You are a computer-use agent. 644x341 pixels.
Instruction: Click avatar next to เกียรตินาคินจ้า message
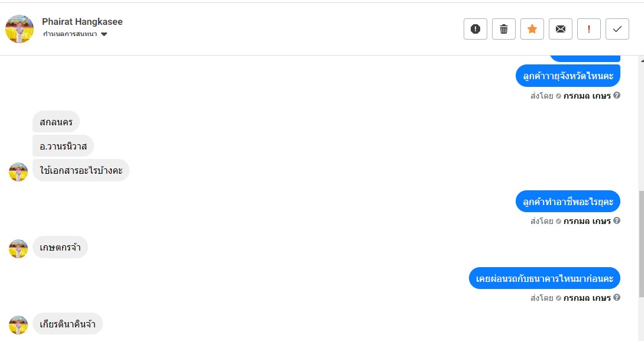point(18,325)
